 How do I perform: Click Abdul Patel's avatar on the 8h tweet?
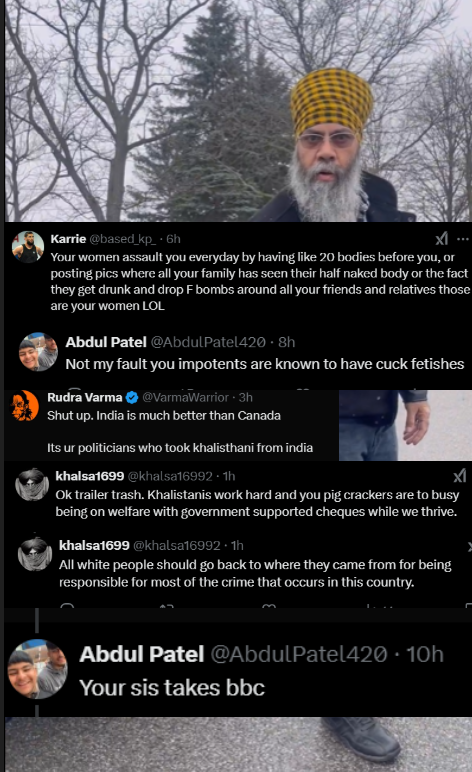point(38,352)
